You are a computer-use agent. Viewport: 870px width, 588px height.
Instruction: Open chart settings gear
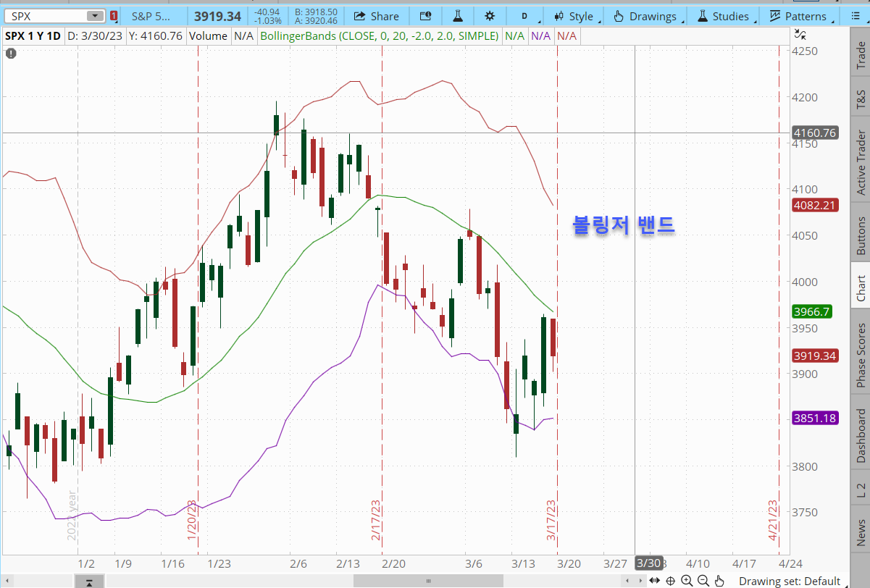pyautogui.click(x=490, y=16)
